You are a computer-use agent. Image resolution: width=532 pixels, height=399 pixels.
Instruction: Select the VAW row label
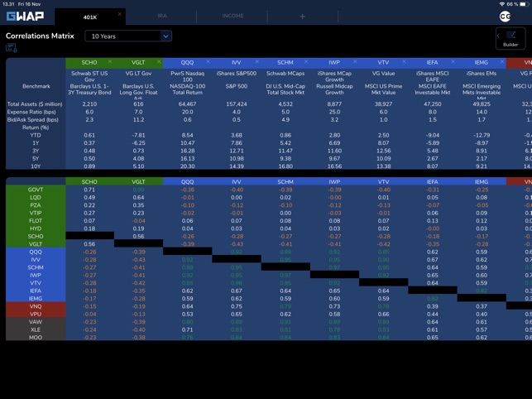click(36, 322)
